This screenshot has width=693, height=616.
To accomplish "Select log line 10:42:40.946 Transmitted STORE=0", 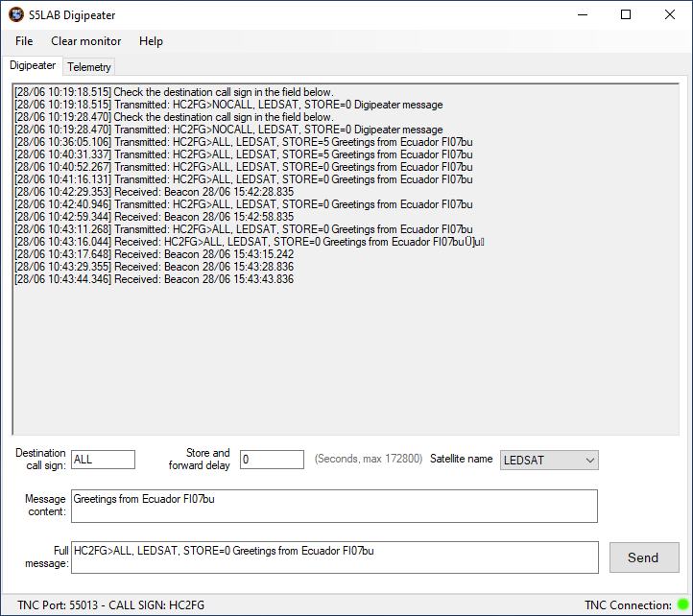I will (244, 204).
